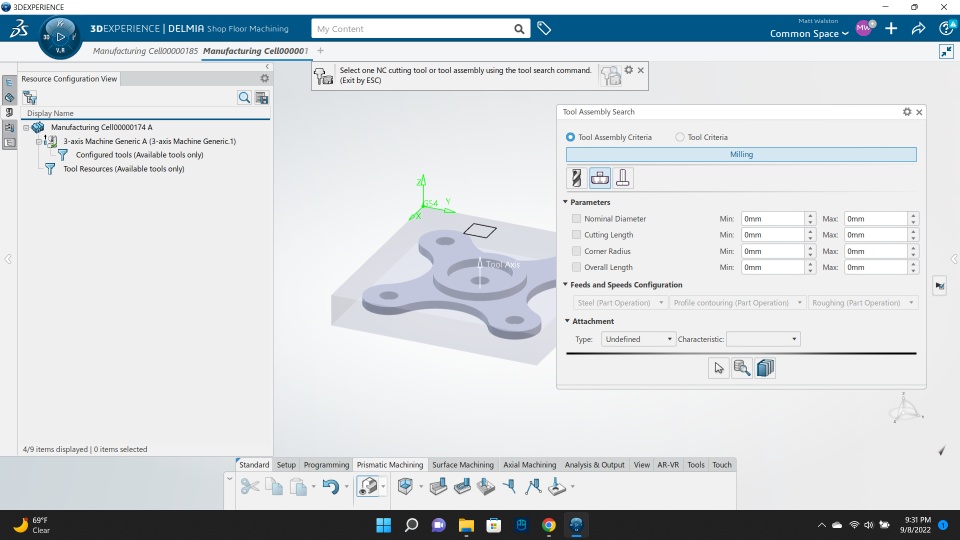Open the Windows taskbar search
This screenshot has height=540, width=960.
point(411,525)
